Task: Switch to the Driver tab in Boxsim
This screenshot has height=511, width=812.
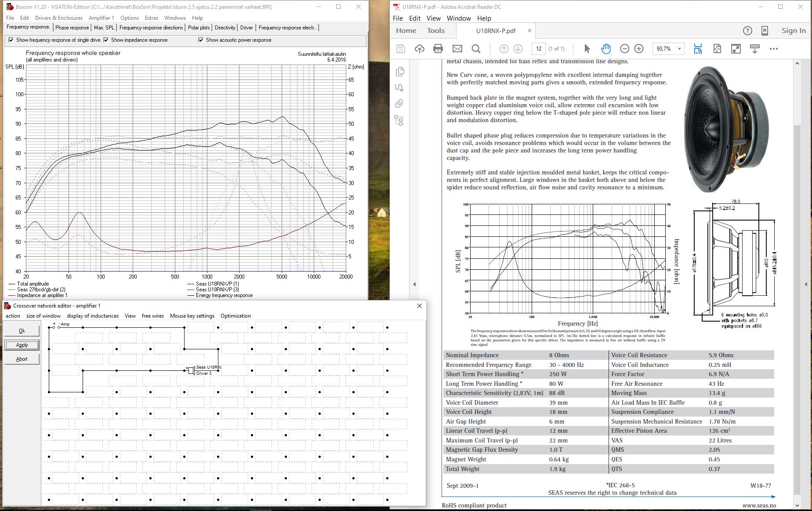Action: (x=246, y=28)
